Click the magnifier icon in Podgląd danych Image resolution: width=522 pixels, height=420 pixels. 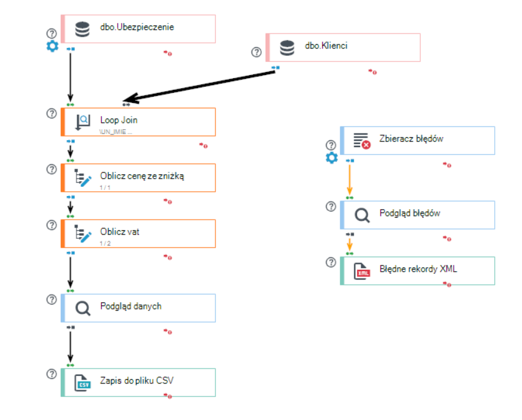click(x=83, y=308)
